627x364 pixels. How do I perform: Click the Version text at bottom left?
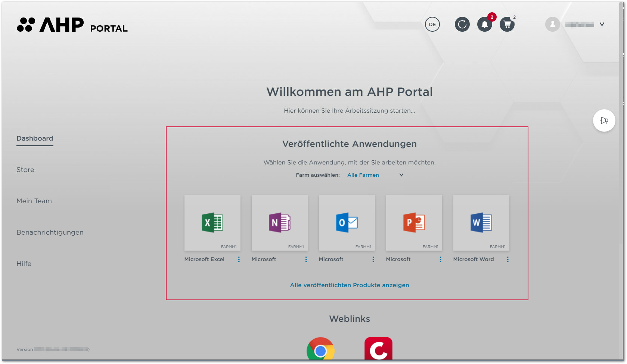point(53,349)
